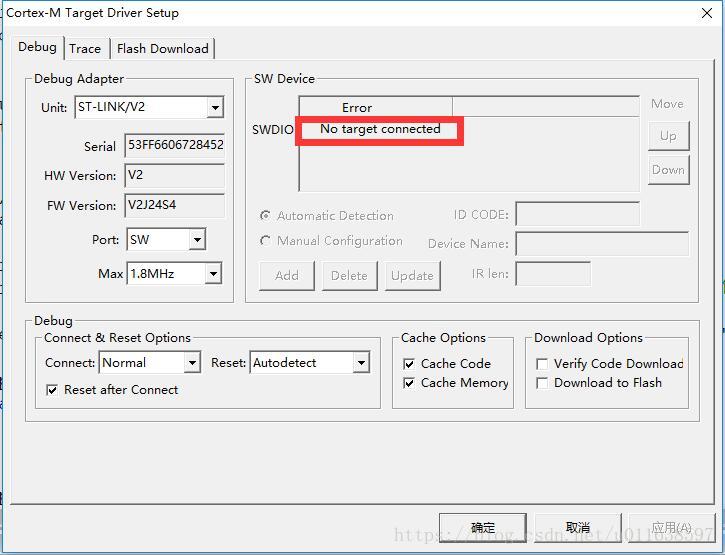This screenshot has height=555, width=725.
Task: Click the Down button under Move
Action: 669,170
